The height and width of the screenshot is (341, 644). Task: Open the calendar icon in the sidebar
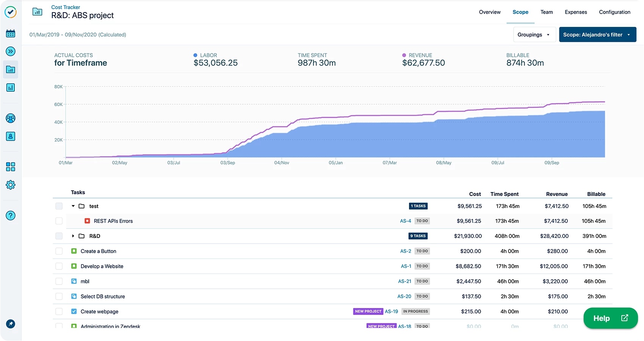click(10, 33)
